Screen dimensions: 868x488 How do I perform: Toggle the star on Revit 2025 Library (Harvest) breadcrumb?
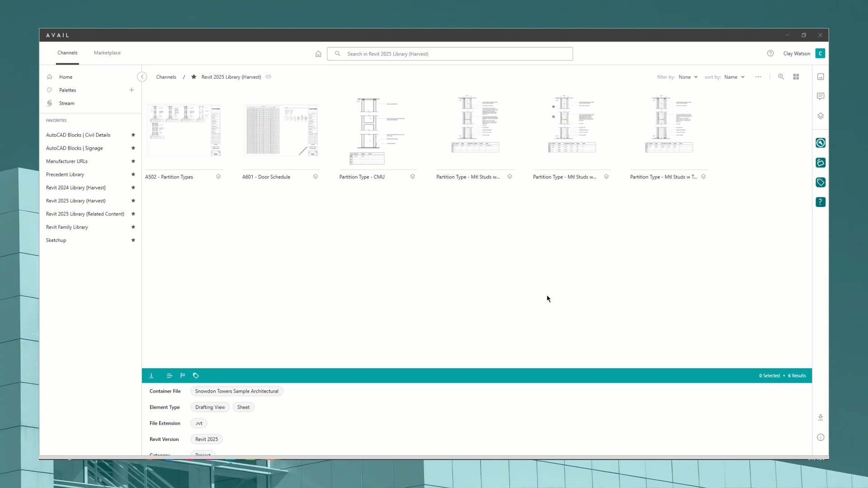click(x=194, y=77)
